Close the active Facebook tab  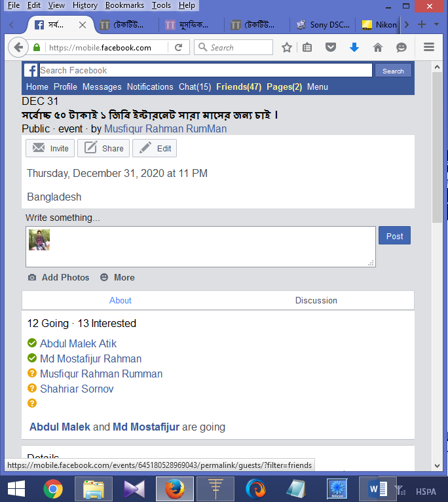(x=83, y=25)
